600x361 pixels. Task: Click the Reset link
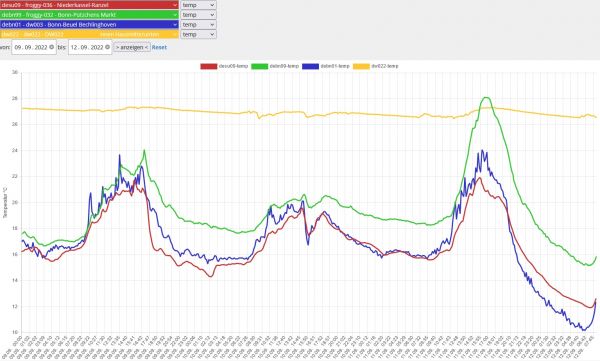click(159, 47)
